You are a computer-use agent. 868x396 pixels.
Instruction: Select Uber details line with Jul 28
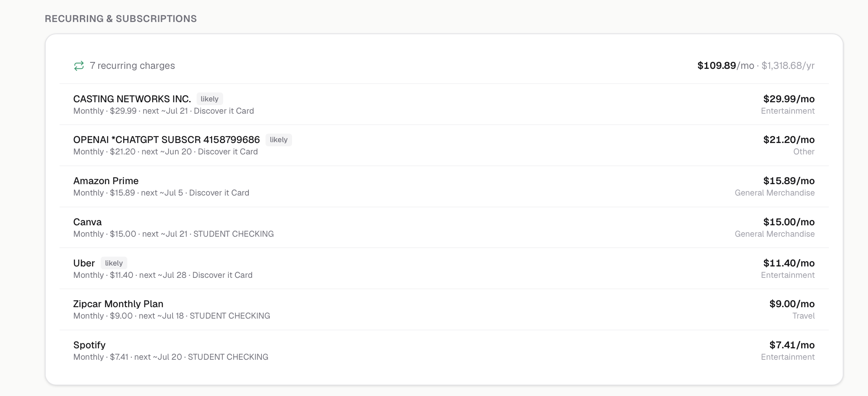(x=163, y=275)
